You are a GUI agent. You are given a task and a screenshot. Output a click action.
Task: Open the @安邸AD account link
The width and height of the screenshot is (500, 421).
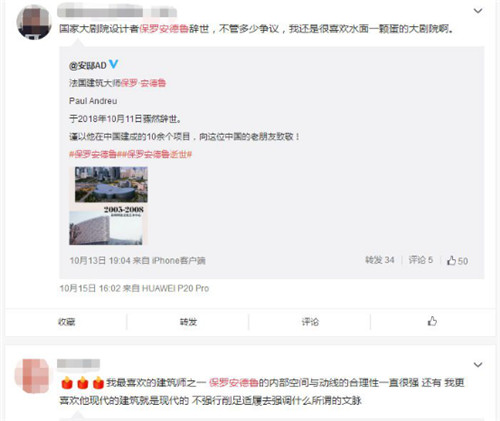[x=88, y=65]
